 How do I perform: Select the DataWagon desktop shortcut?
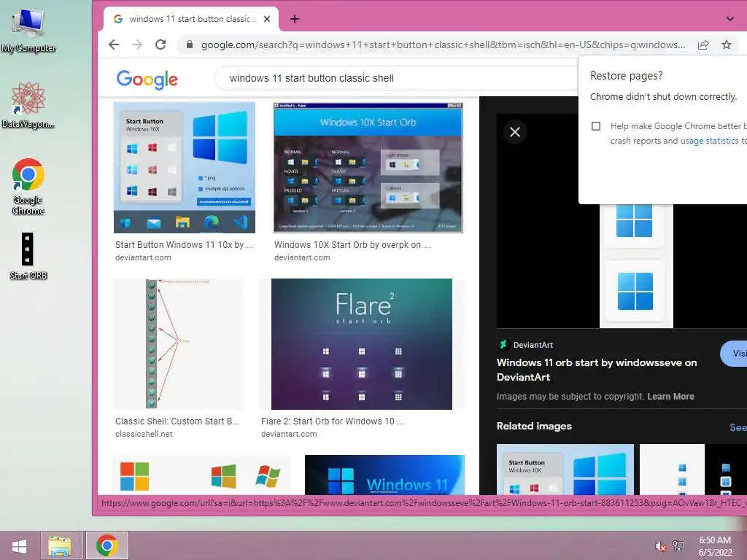[28, 105]
